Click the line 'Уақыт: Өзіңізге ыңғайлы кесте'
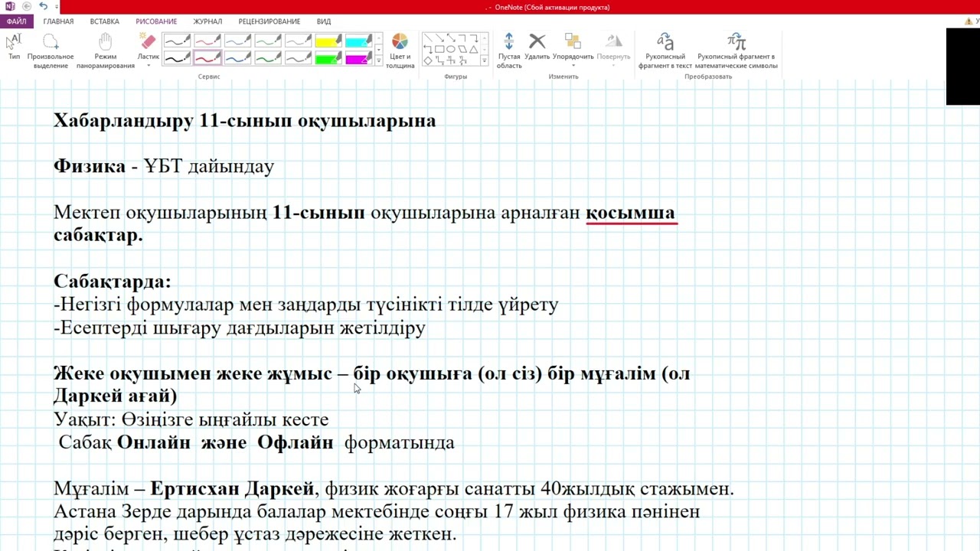This screenshot has height=551, width=980. pos(191,420)
